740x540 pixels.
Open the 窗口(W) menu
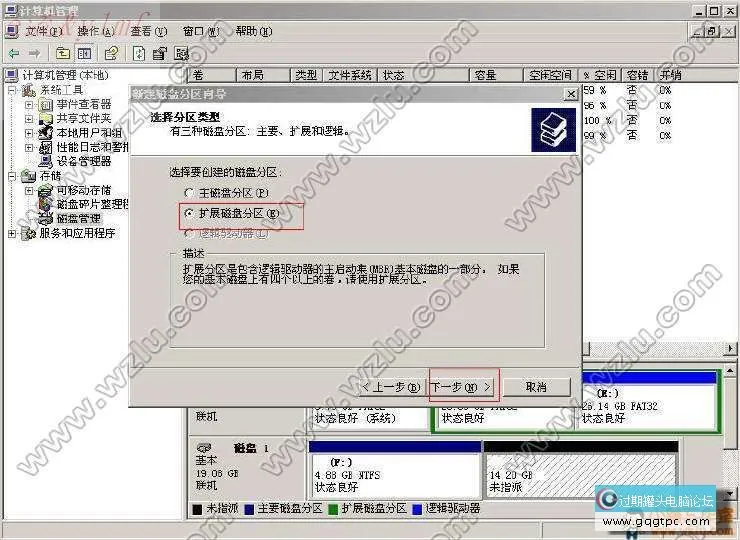(x=201, y=31)
